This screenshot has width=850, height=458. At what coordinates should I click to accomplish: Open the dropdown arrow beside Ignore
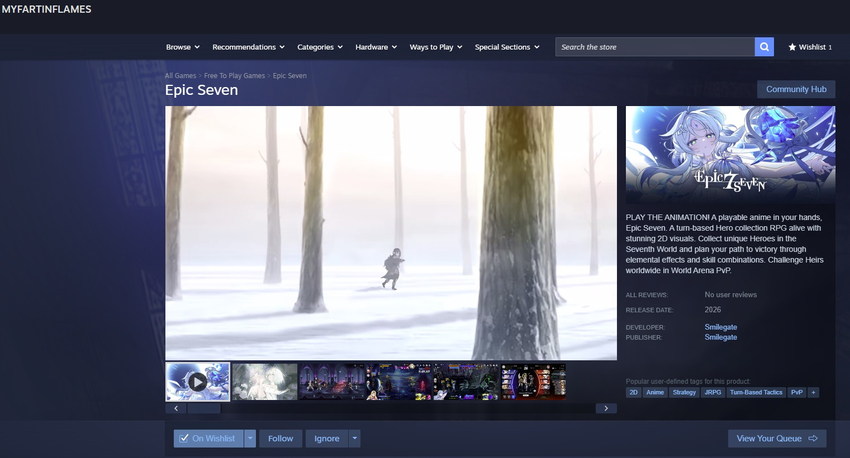tap(355, 438)
